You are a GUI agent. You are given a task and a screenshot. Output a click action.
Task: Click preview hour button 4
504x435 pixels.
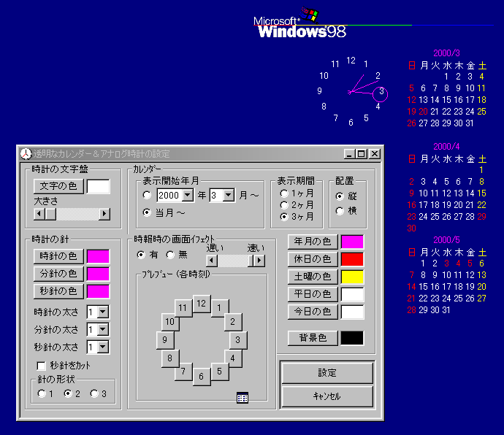coord(233,358)
